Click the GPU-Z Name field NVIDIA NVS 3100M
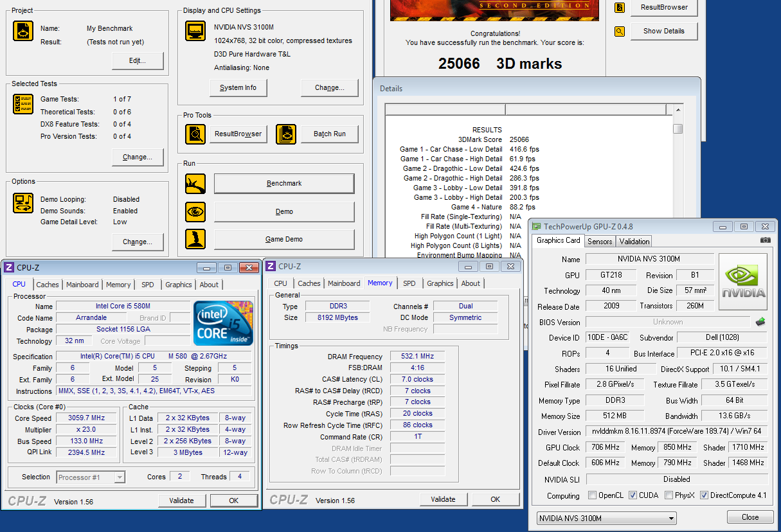Viewport: 781px width, 532px height. [649, 259]
